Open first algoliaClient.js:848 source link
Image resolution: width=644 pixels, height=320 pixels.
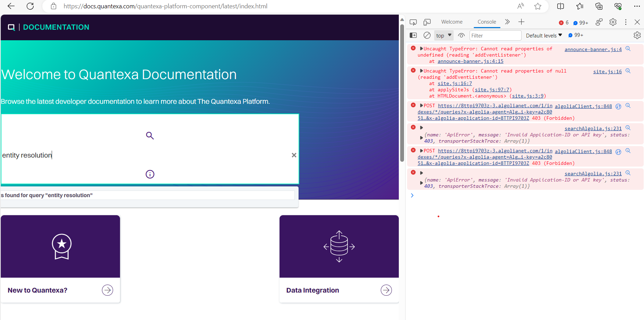(583, 106)
